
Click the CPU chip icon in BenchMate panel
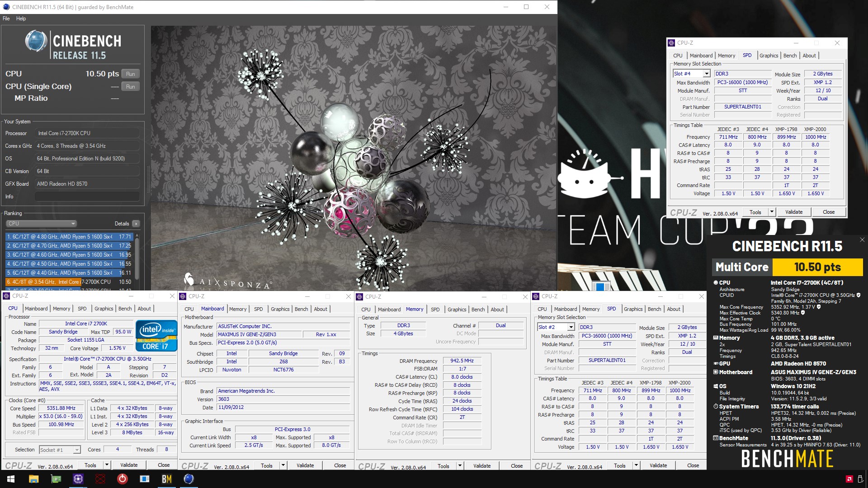click(716, 282)
